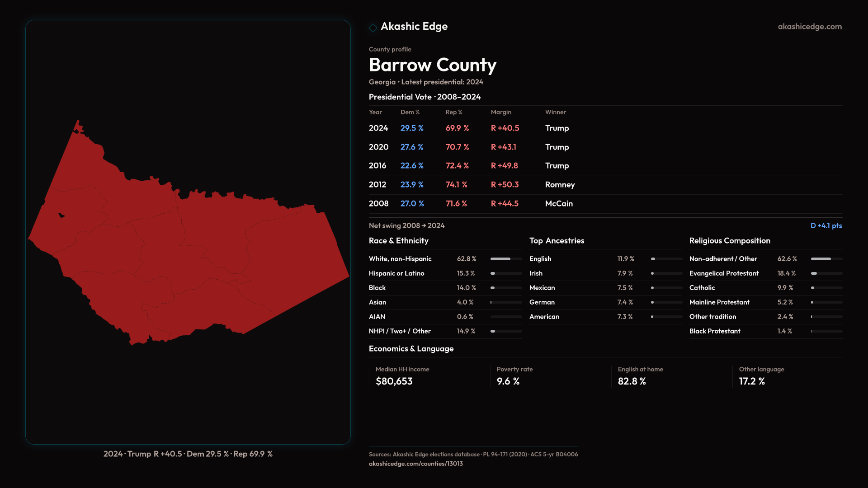The image size is (868, 488).
Task: Click the English ancestry percentage bar
Action: tap(666, 259)
